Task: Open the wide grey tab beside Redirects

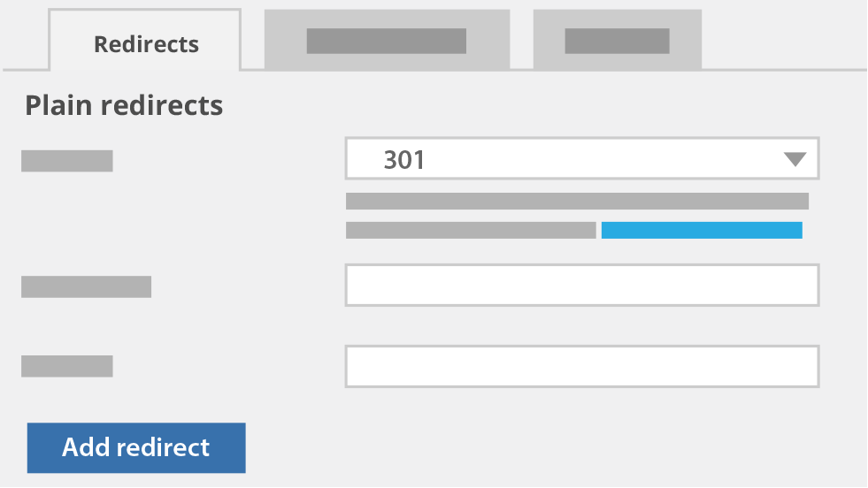Action: click(x=387, y=40)
